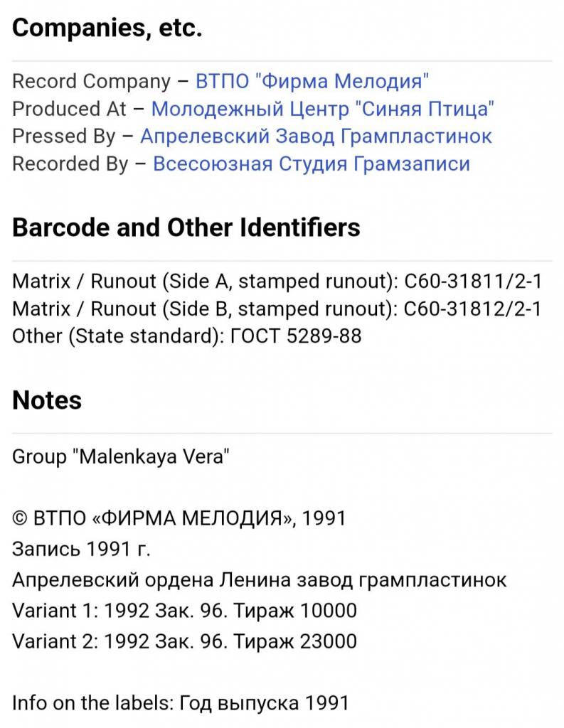Click the © ВТПО «ФИРМА МЕЛОДИЯ», 1991 line
This screenshot has height=728, width=564.
pos(179,518)
